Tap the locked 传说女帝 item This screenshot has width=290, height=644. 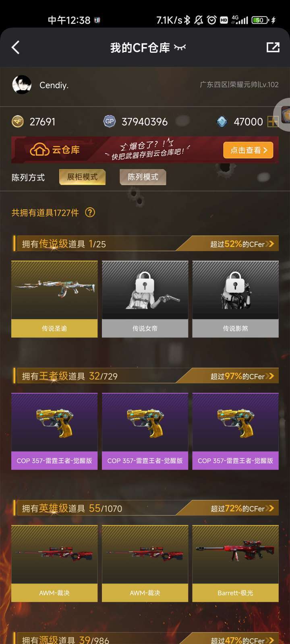(x=145, y=299)
